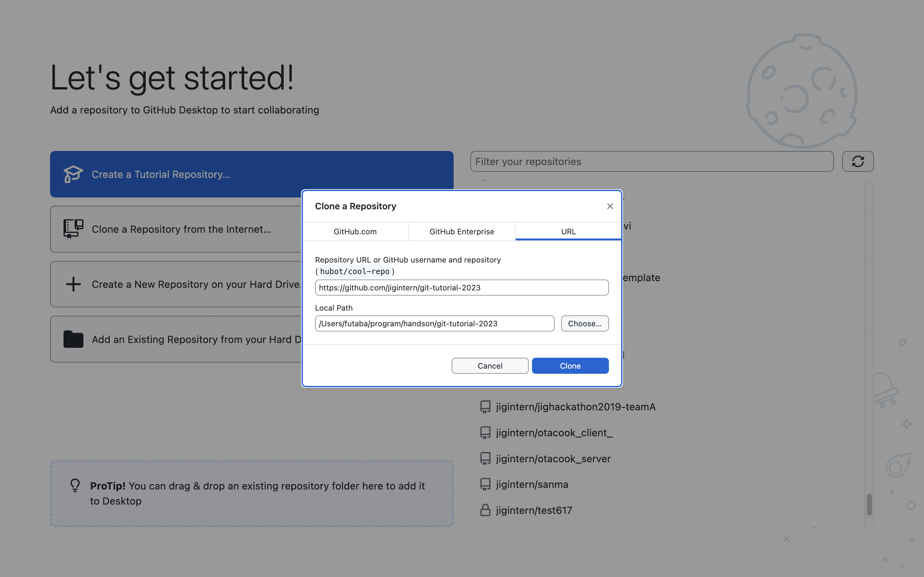Click the Local Path input field

(x=434, y=324)
